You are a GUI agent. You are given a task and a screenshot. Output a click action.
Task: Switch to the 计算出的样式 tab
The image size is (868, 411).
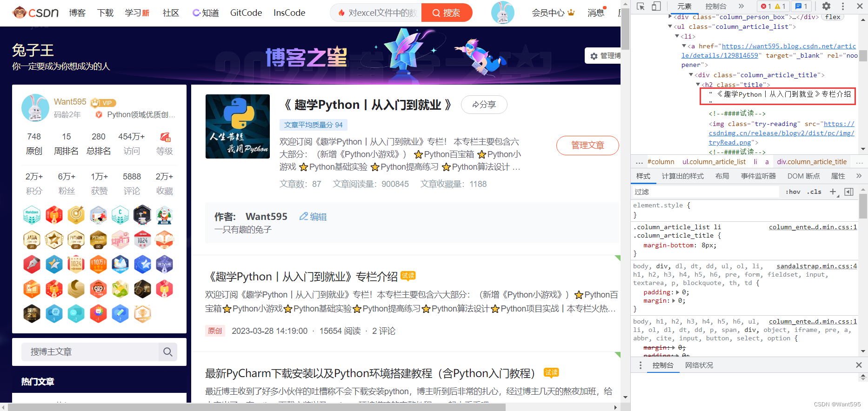(683, 176)
